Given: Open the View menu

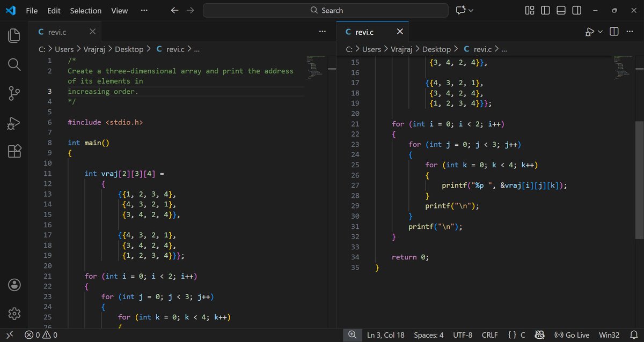Looking at the screenshot, I should click(120, 10).
